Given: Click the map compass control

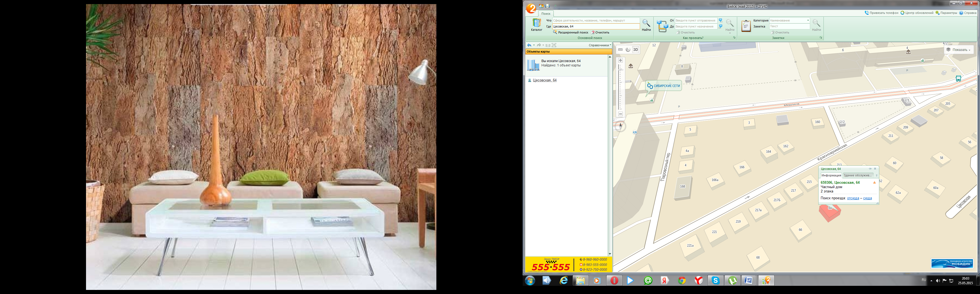Looking at the screenshot, I should point(620,126).
